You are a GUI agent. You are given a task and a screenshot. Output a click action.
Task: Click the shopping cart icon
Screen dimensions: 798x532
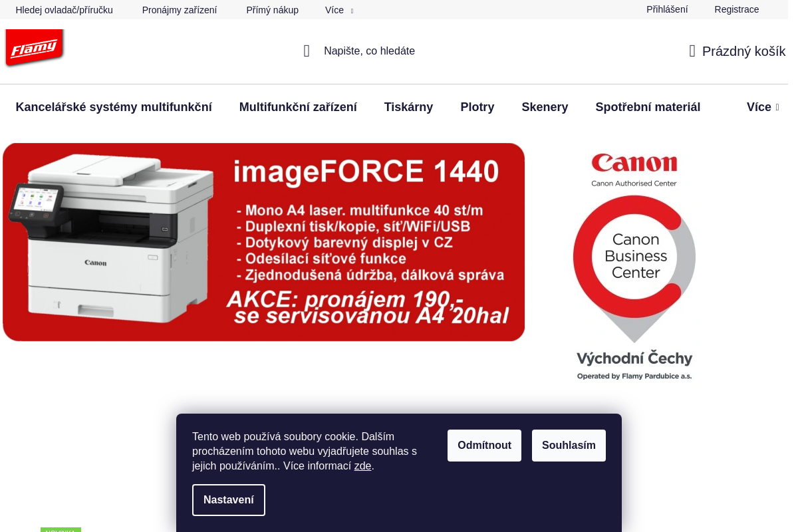pyautogui.click(x=692, y=51)
